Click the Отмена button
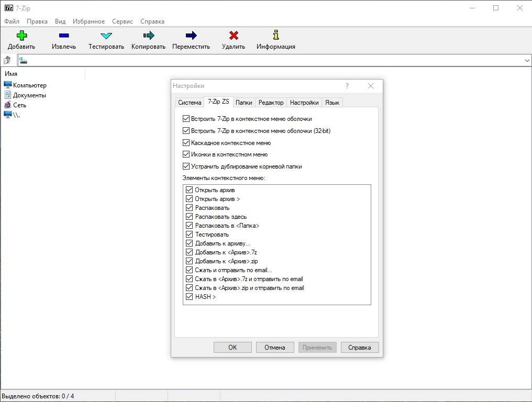Screen dimensions: 532x402 [275, 348]
